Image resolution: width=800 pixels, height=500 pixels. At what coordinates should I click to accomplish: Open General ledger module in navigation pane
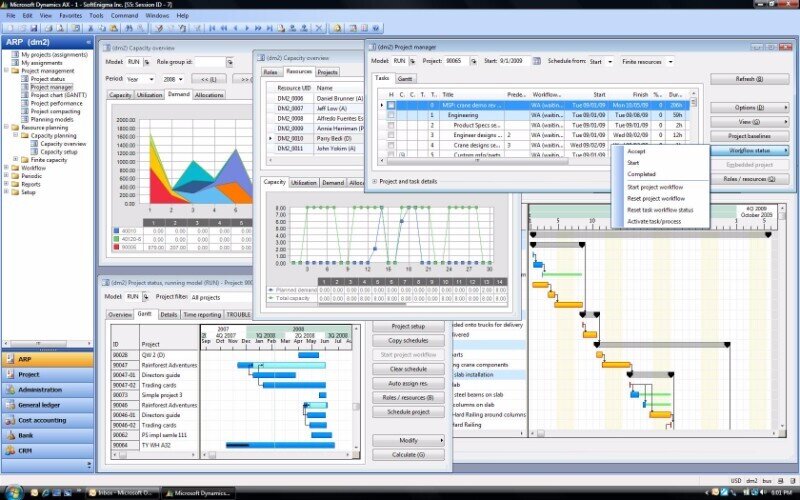(47, 405)
